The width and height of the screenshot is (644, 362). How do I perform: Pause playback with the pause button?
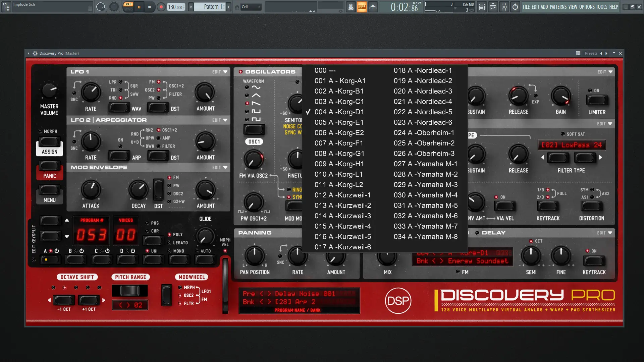click(139, 7)
